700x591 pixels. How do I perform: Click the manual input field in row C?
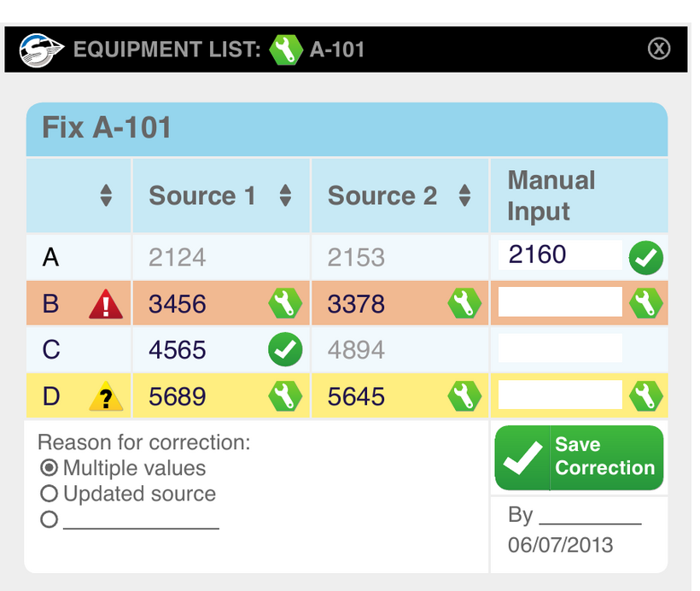pos(560,348)
